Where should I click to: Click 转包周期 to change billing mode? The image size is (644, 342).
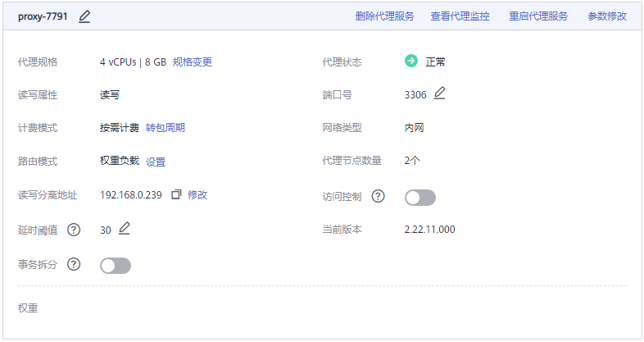coord(166,128)
